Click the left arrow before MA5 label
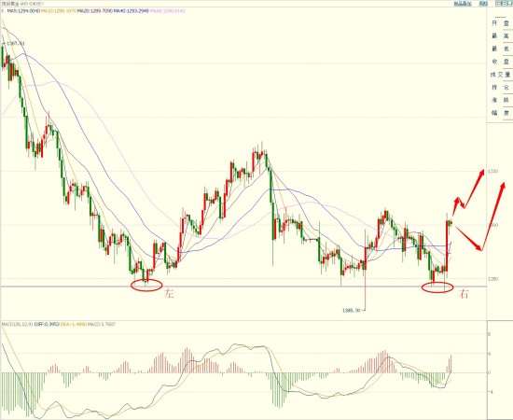Viewport: 513px width, 420px height. pos(3,11)
